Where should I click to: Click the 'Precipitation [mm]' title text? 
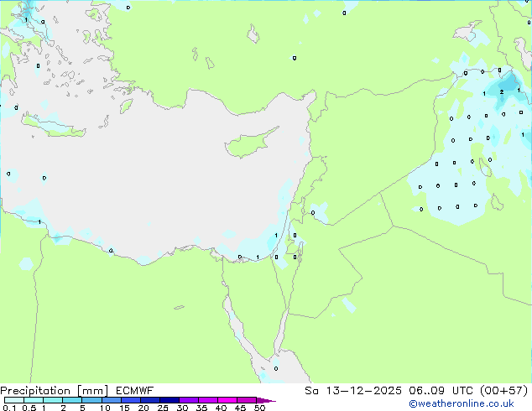pos(55,391)
